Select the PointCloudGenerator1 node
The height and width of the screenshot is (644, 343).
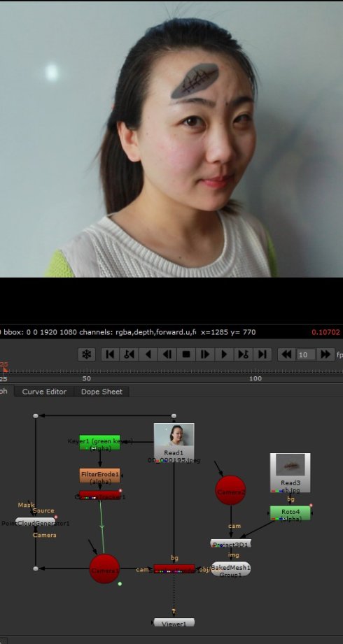point(36,522)
